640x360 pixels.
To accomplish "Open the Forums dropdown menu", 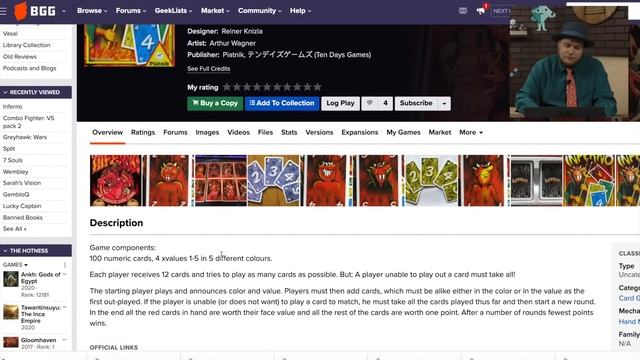I will [131, 11].
